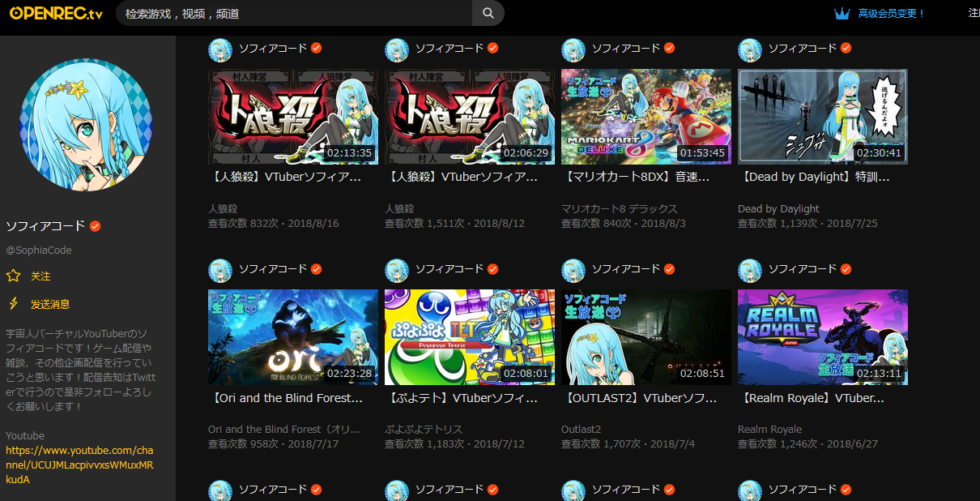This screenshot has width=980, height=501.
Task: Click the マリオカート8 デラックス game tag
Action: pos(620,208)
